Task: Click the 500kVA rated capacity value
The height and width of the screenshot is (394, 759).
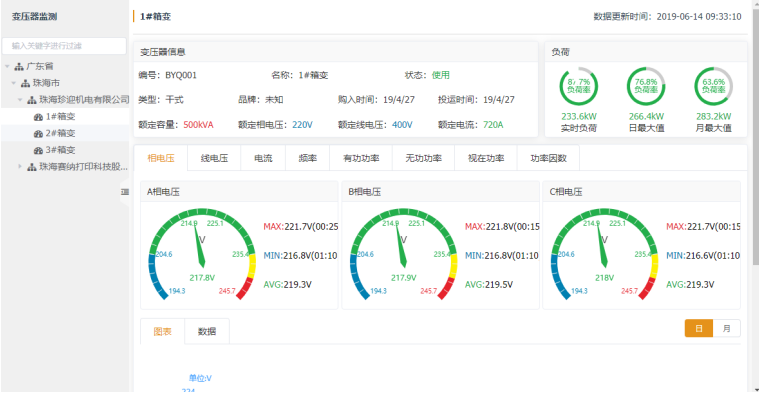Action: 198,125
